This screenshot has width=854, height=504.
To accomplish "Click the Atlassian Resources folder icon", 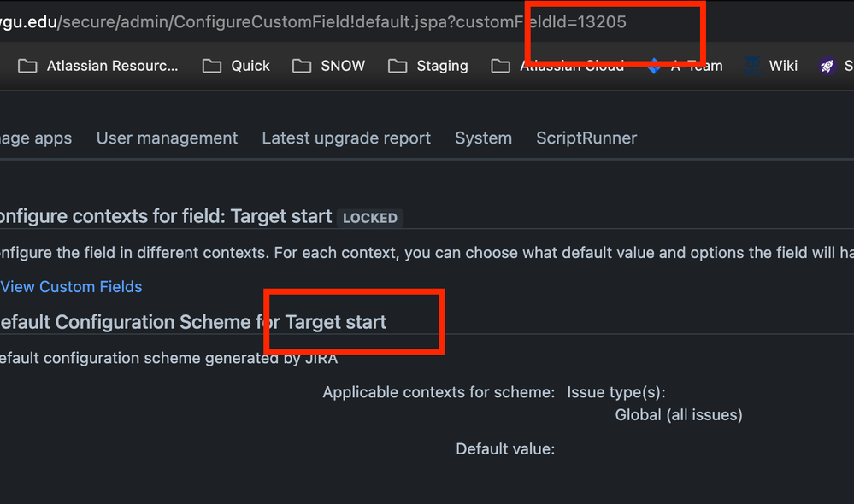I will click(27, 65).
